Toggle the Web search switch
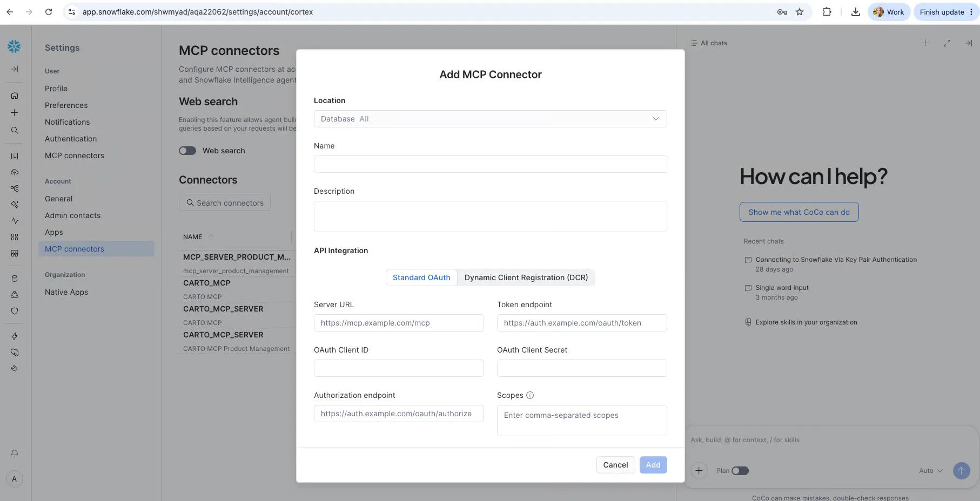980x501 pixels. 187,151
